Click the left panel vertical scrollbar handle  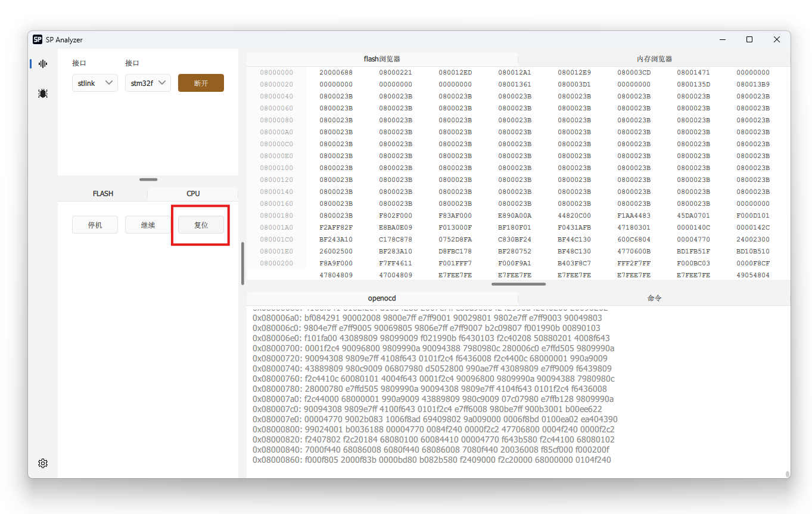click(242, 264)
